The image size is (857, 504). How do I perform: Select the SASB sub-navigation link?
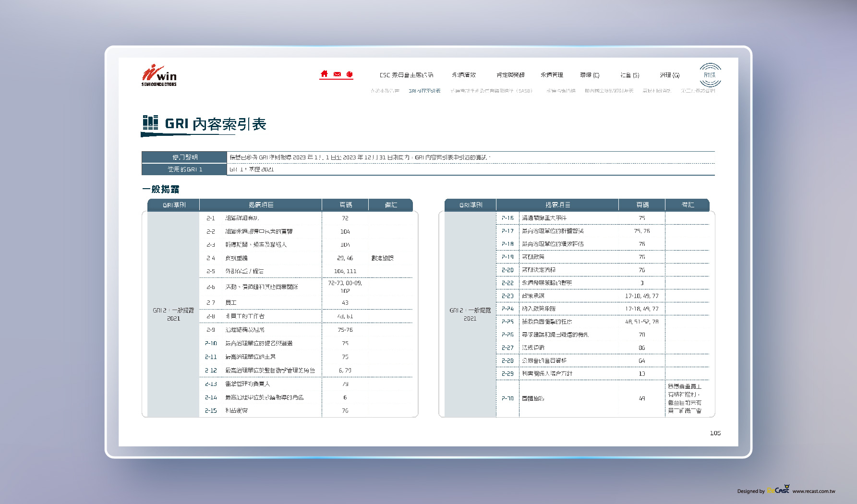(x=491, y=91)
